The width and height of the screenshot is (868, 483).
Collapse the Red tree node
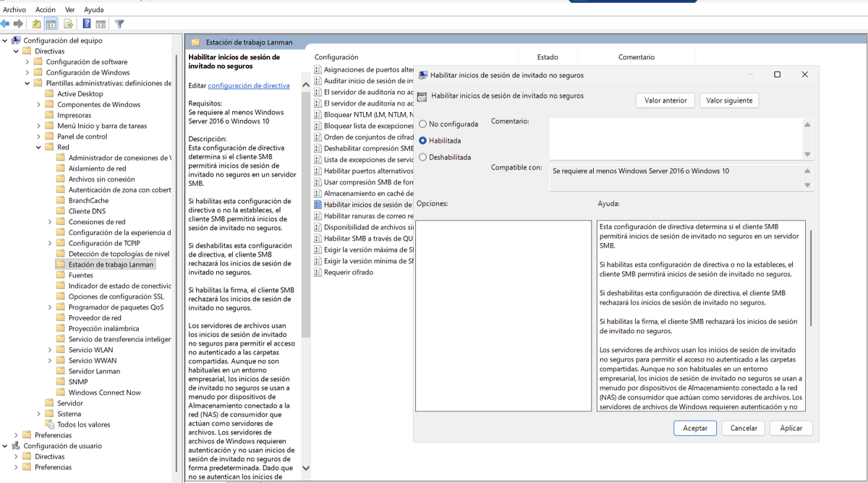(x=39, y=148)
